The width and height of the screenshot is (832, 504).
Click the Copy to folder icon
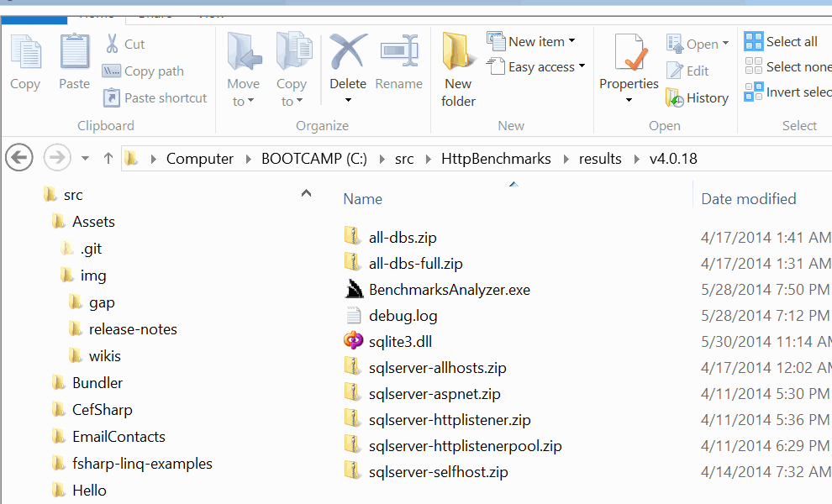294,52
